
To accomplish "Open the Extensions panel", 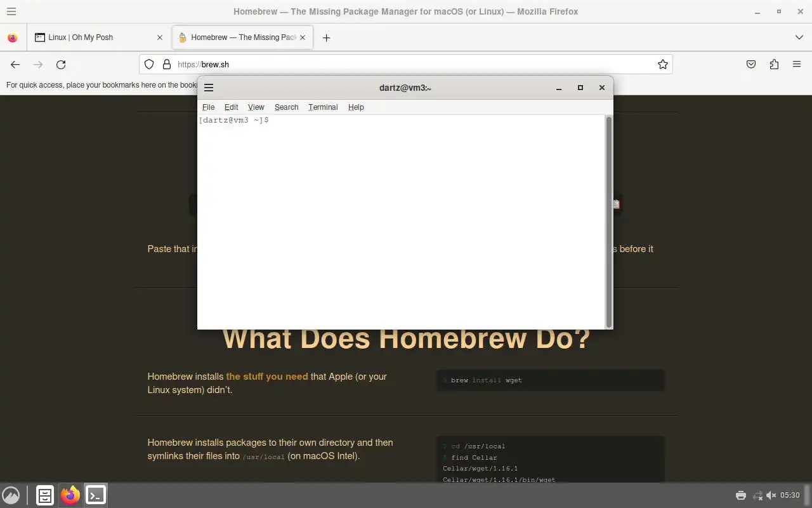I will 774,64.
